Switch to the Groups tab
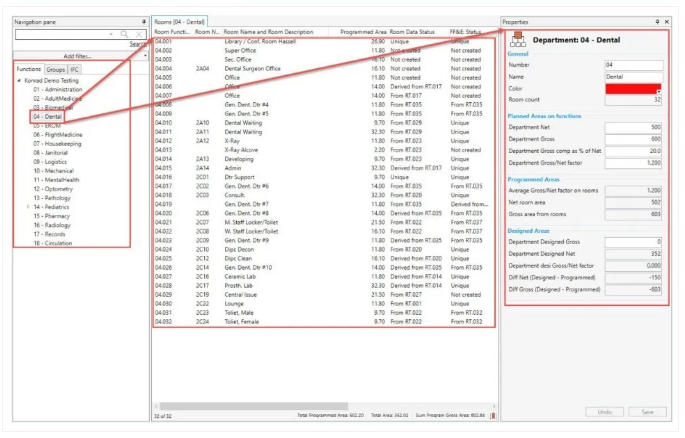The image size is (685, 438). [x=55, y=69]
